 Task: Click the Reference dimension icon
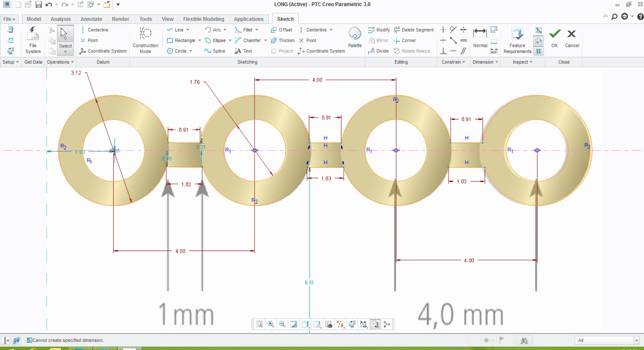click(494, 51)
